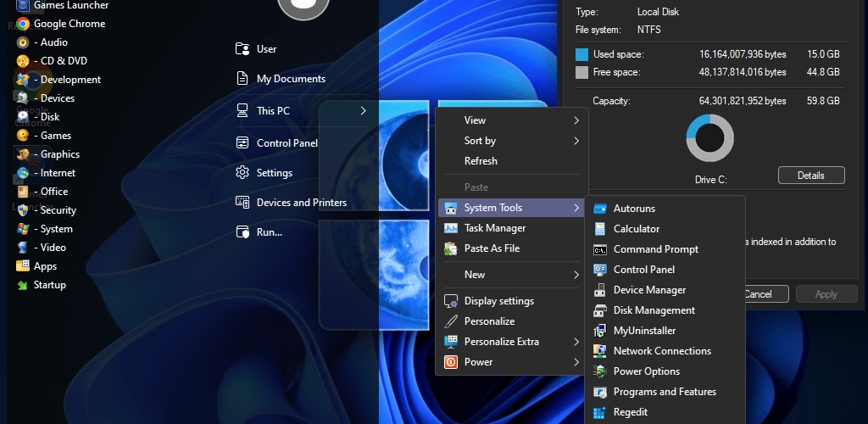Expand This PC chevron in start menu
Viewport: 868px width, 424px height.
click(363, 111)
